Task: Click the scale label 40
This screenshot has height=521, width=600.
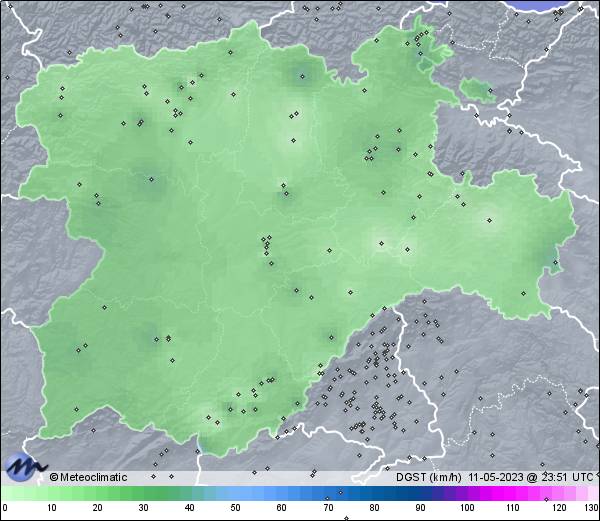Action: click(x=189, y=508)
